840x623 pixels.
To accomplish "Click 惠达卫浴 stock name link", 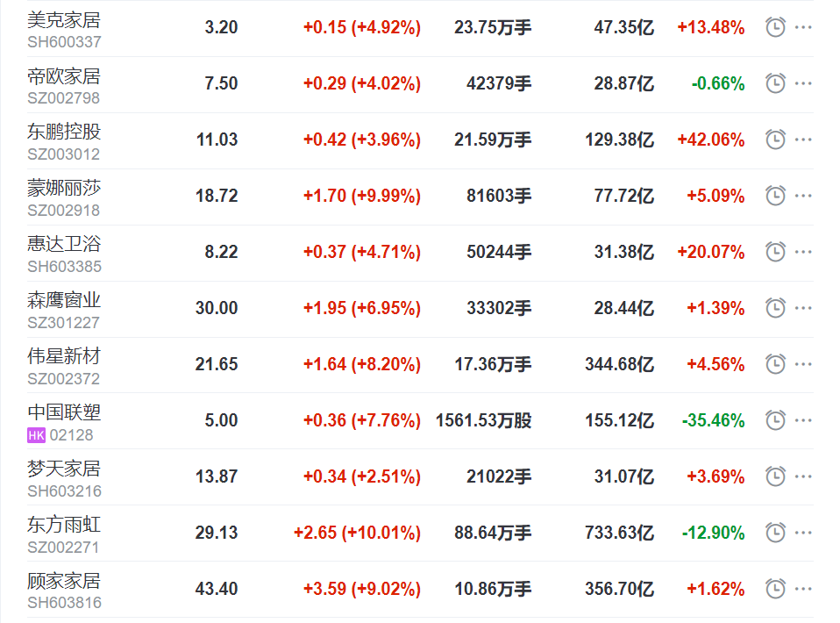I will 64,244.
